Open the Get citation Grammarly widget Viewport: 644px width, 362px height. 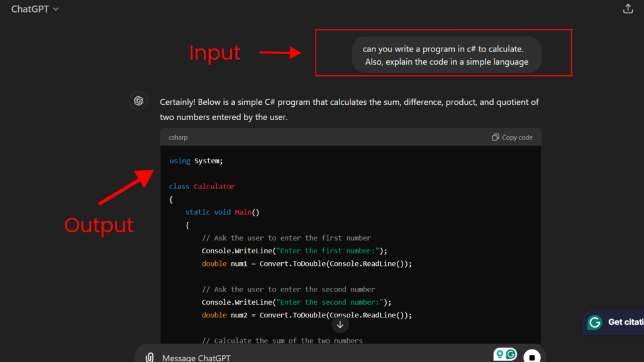click(x=613, y=322)
